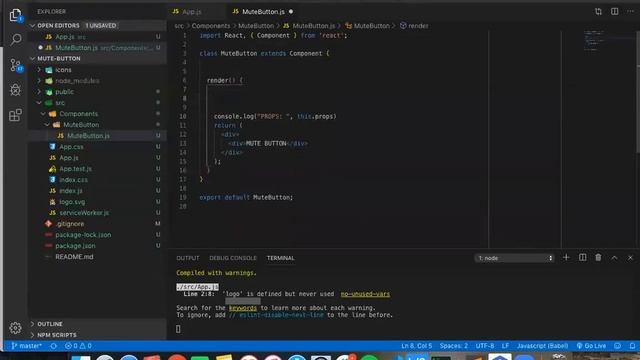Open the Run and Debug view

16,90
